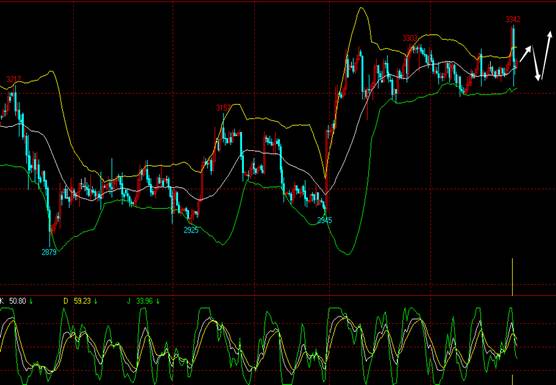Click green down arrow beside J 33.96
The height and width of the screenshot is (385, 556).
coord(158,301)
